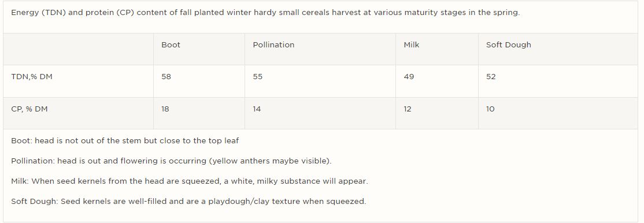Click CP value 10 under Soft Dough
Image resolution: width=644 pixels, height=223 pixels.
point(490,109)
